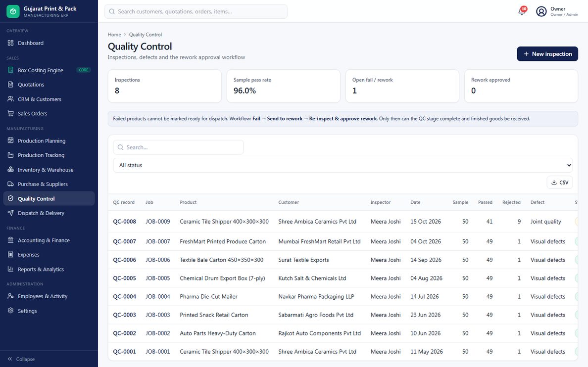Click the Employees & Activity user icon
This screenshot has width=588, height=367.
(10, 296)
